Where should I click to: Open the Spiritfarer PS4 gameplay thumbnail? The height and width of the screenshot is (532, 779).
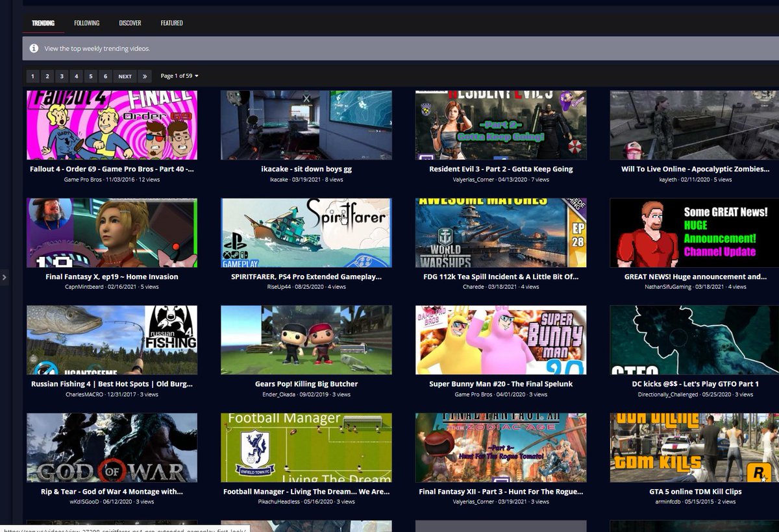tap(306, 233)
